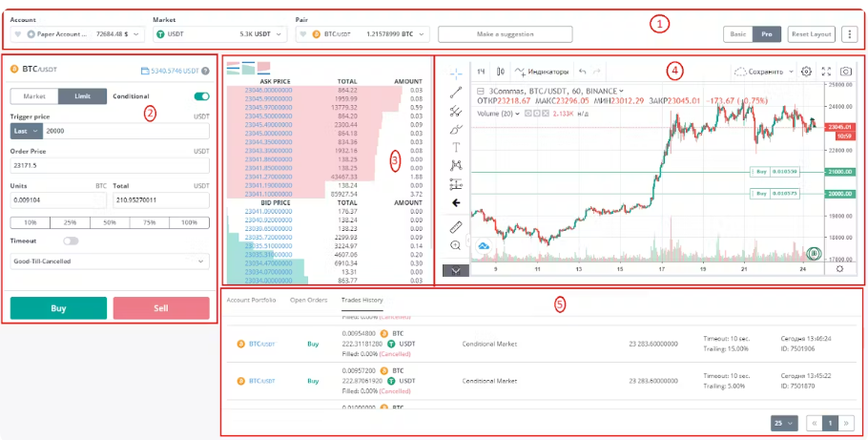Screen dimensions: 868x440
Task: Expand the Last trigger price type dropdown
Action: coord(27,131)
